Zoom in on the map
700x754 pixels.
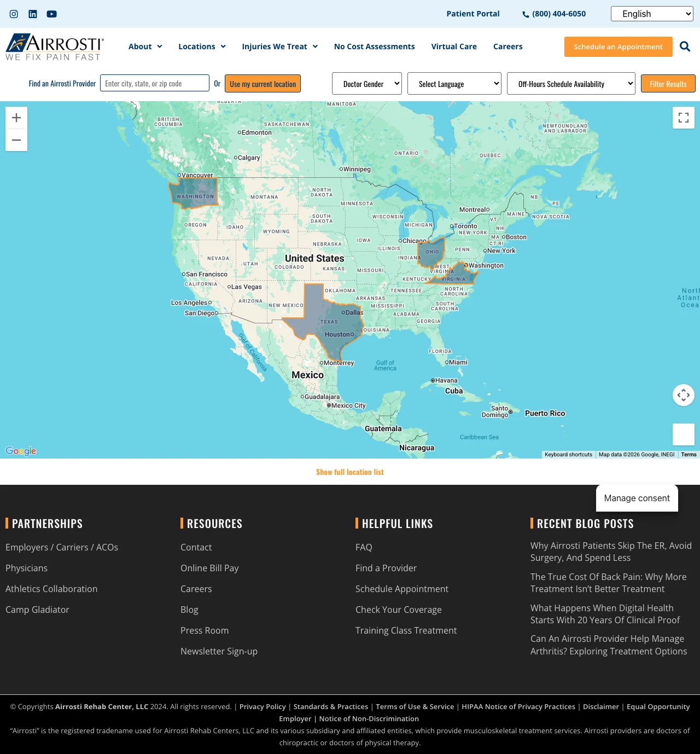pyautogui.click(x=16, y=118)
